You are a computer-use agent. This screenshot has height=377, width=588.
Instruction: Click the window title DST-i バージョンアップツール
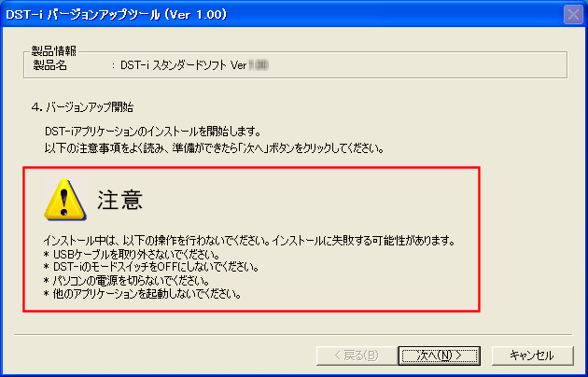point(117,15)
